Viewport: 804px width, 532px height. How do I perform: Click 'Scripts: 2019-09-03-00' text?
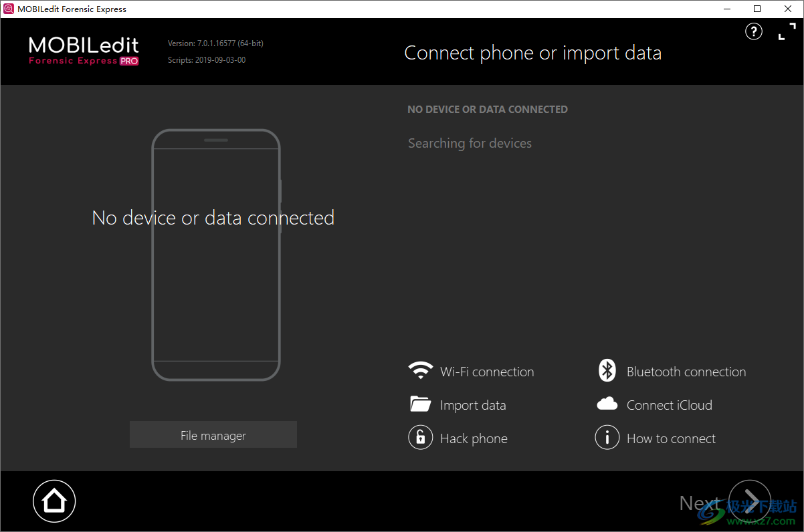[x=207, y=60]
